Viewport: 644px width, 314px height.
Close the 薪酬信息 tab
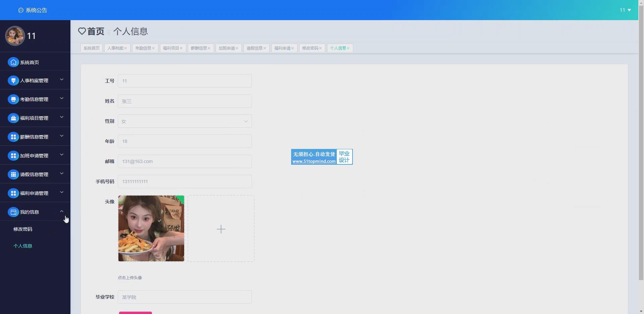click(209, 48)
